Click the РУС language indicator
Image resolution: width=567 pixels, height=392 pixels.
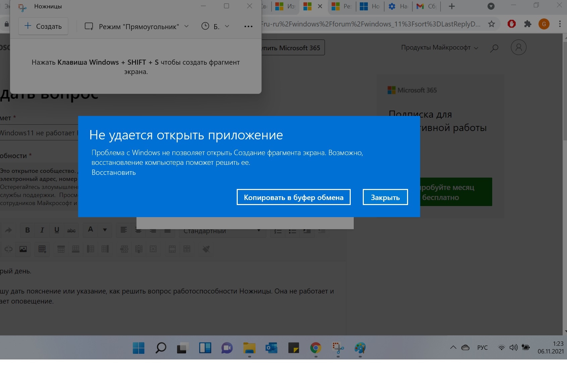(x=483, y=347)
